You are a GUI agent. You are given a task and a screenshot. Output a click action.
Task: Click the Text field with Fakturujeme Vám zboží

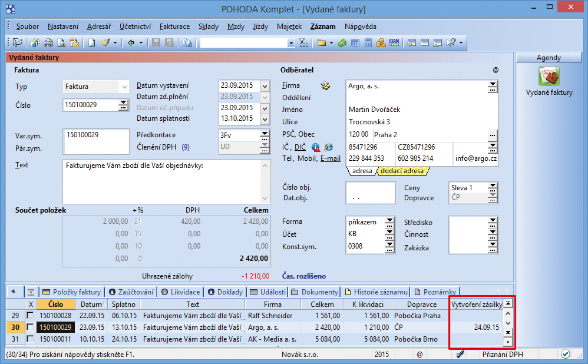[x=162, y=181]
